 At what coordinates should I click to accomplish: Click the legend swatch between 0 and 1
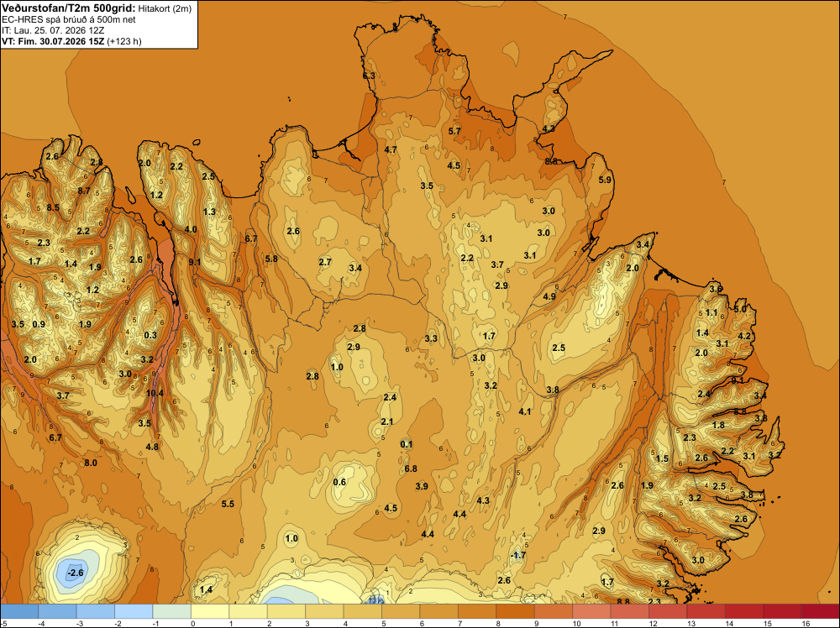(210, 611)
